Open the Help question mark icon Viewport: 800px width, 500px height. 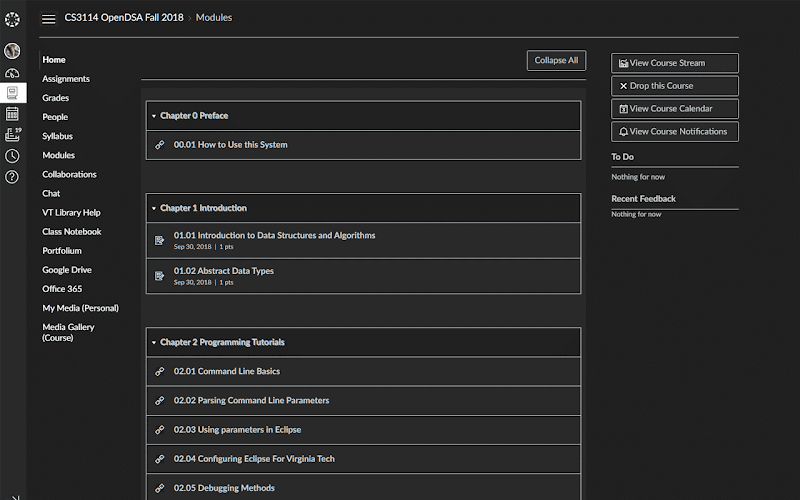tap(12, 177)
